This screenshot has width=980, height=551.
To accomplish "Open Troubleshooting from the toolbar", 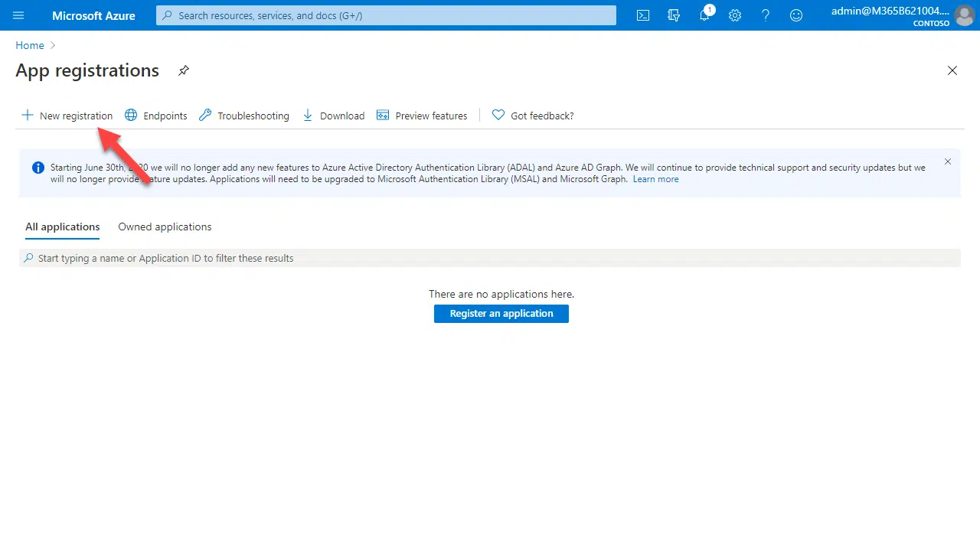I will 244,116.
